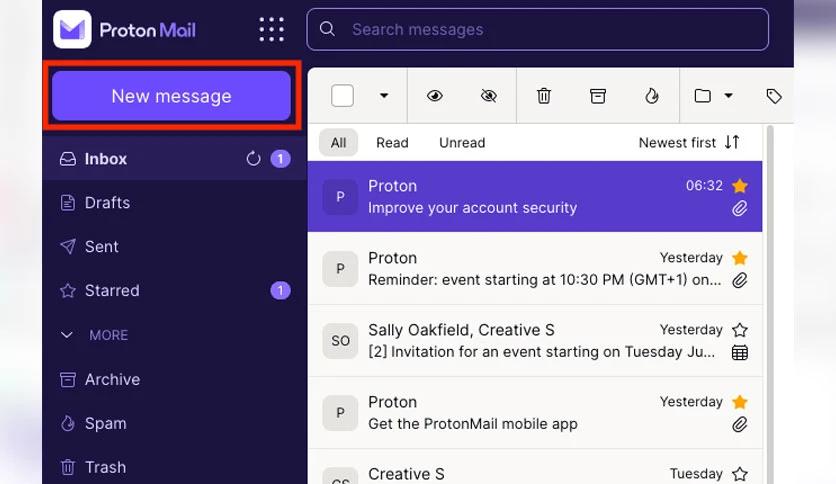
Task: Mark as spam with the flame icon
Action: (652, 96)
